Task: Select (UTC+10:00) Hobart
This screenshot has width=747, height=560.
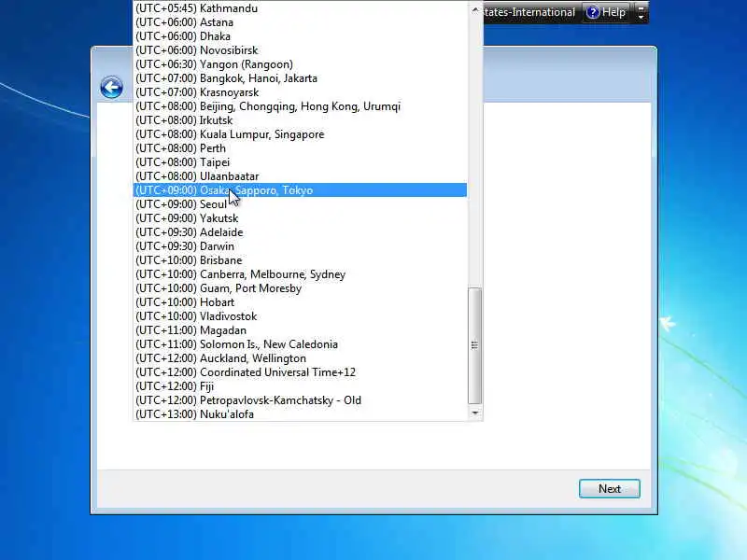Action: (x=300, y=302)
